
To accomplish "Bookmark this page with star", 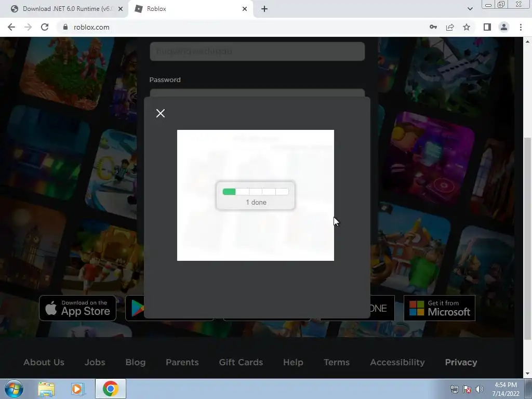I will point(467,27).
